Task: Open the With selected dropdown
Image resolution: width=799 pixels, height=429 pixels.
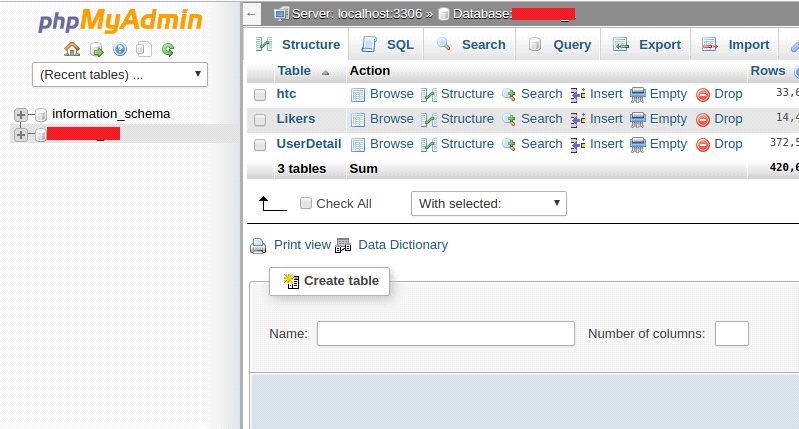Action: (x=488, y=204)
